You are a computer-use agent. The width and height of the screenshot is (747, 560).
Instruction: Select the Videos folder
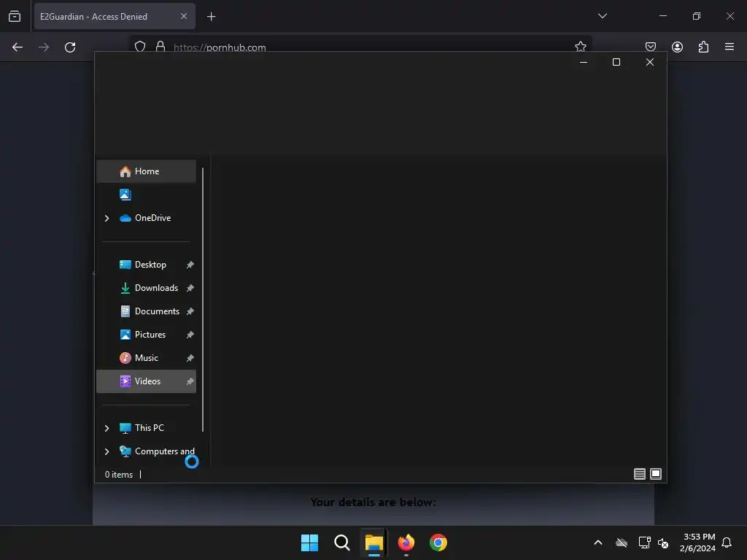click(x=146, y=381)
